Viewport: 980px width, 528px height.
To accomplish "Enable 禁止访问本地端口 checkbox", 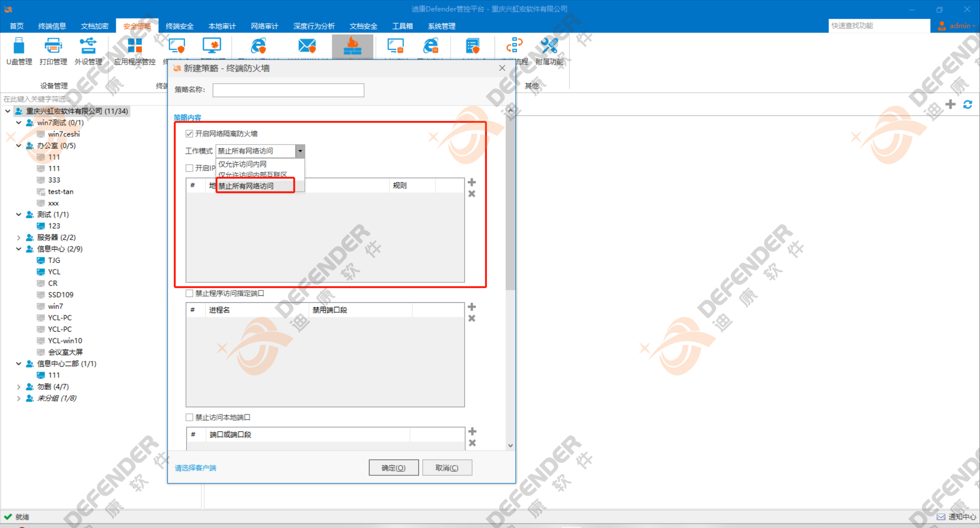I will tap(189, 417).
